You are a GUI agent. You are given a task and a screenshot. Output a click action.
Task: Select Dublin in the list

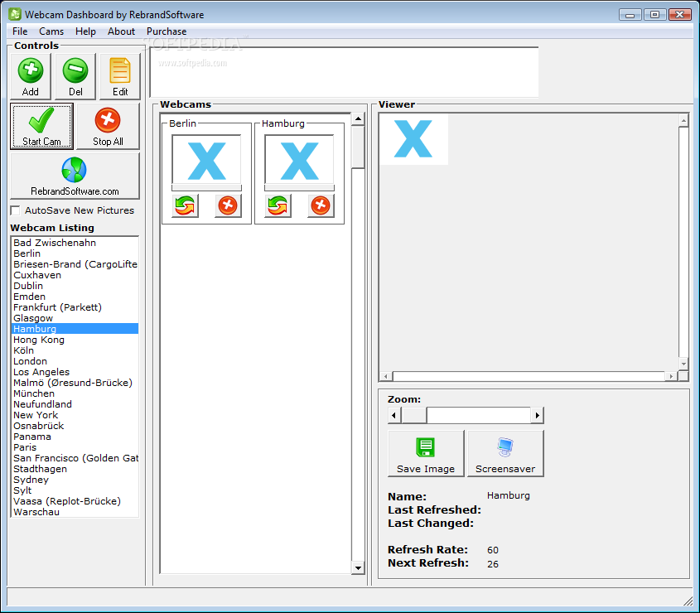[x=75, y=286]
